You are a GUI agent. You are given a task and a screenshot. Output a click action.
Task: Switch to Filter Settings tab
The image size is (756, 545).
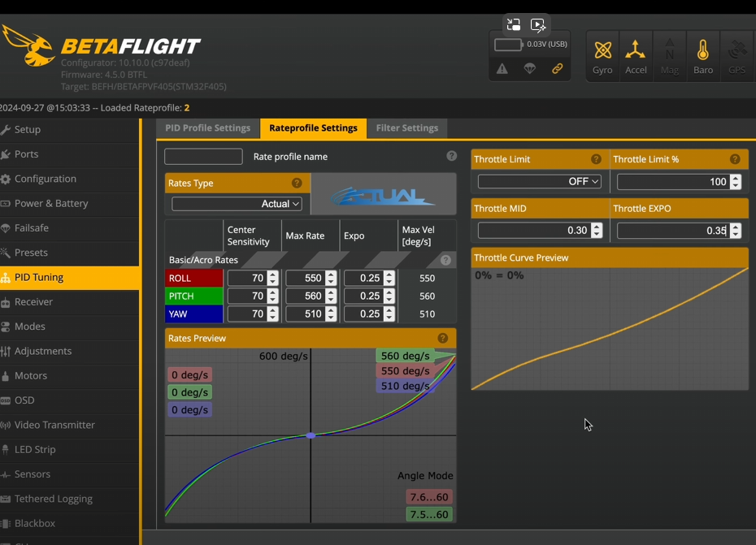pos(406,128)
